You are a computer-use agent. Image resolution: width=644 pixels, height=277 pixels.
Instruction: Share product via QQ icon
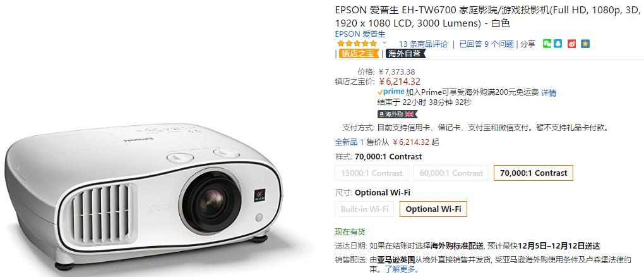click(x=558, y=44)
